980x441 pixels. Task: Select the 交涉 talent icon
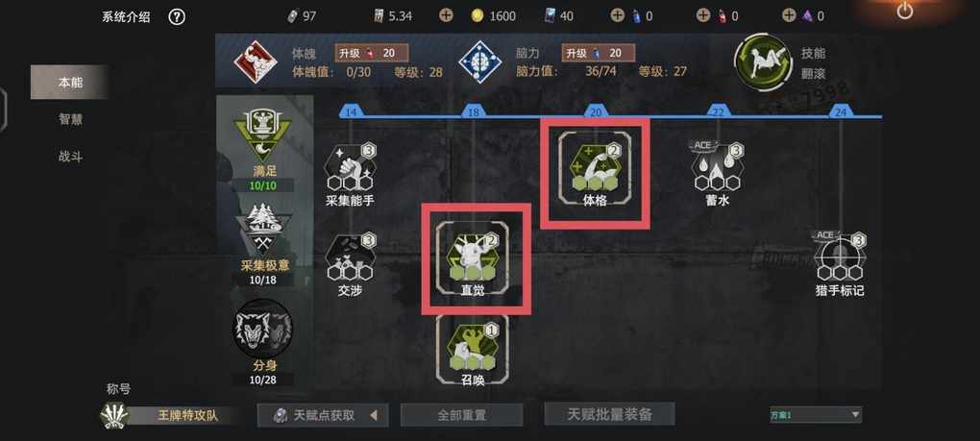pyautogui.click(x=350, y=257)
